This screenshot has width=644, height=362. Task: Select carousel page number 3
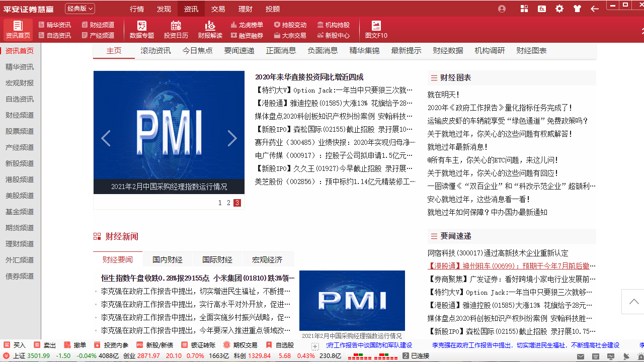[237, 203]
